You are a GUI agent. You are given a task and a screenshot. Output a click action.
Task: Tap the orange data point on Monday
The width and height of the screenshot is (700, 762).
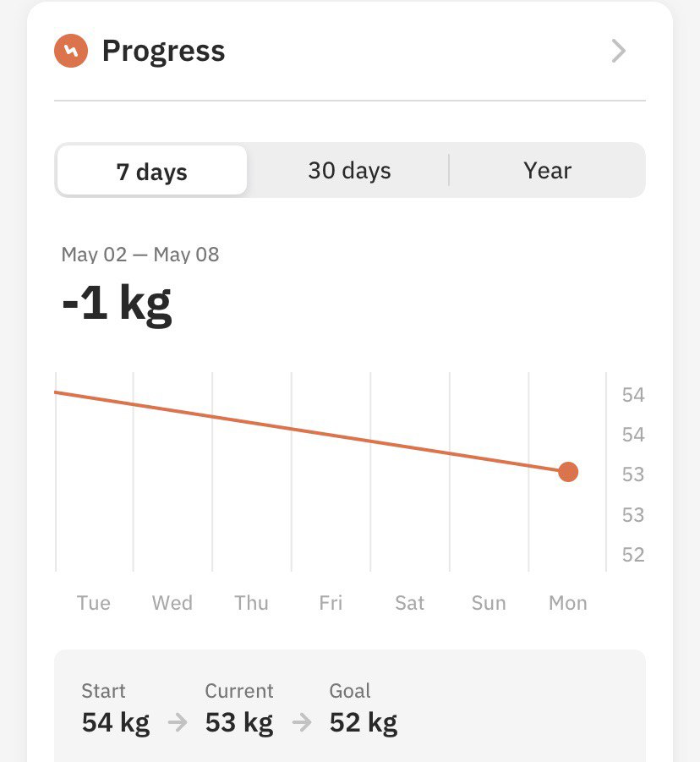[x=568, y=472]
